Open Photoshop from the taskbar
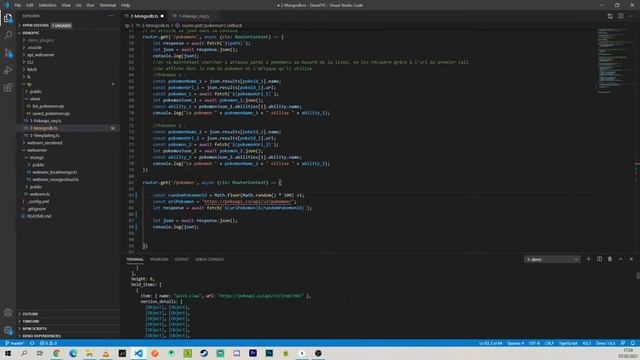The width and height of the screenshot is (640, 360). pyautogui.click(x=269, y=353)
